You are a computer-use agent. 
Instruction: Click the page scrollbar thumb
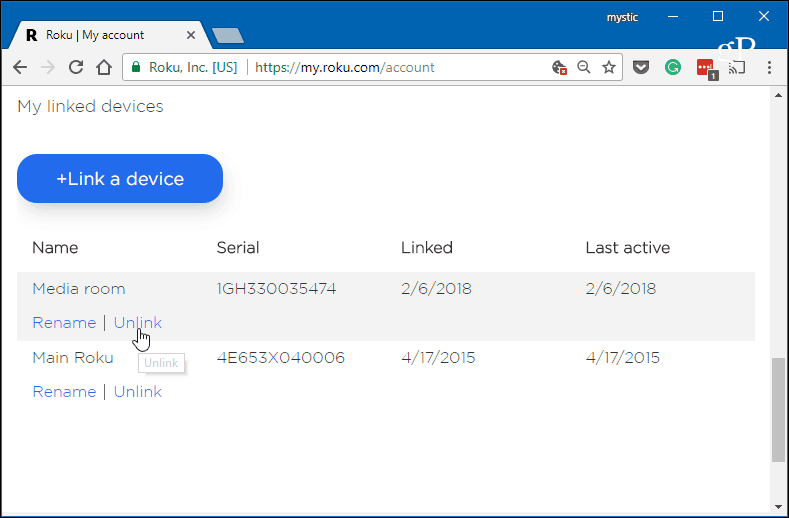(x=778, y=410)
